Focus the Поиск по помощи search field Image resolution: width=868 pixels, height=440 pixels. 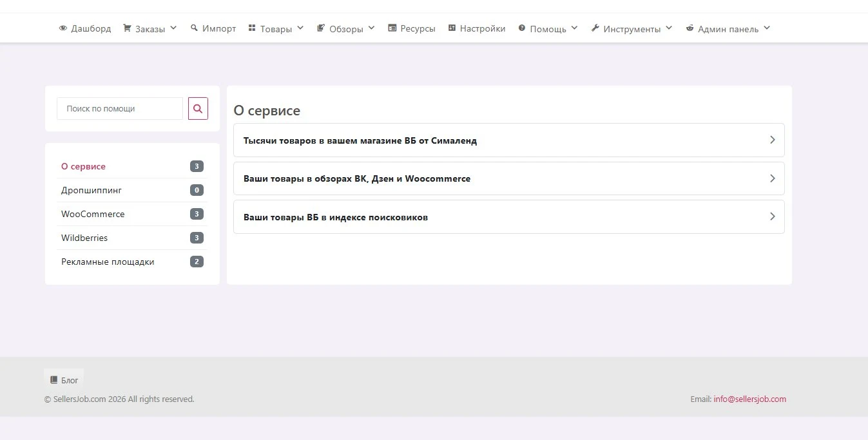click(x=120, y=109)
